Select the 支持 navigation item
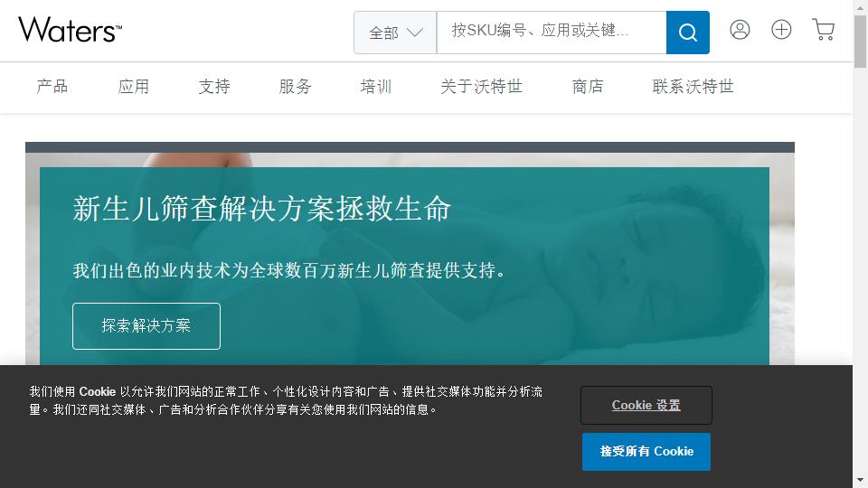Screen dimensions: 868x488 click(214, 87)
